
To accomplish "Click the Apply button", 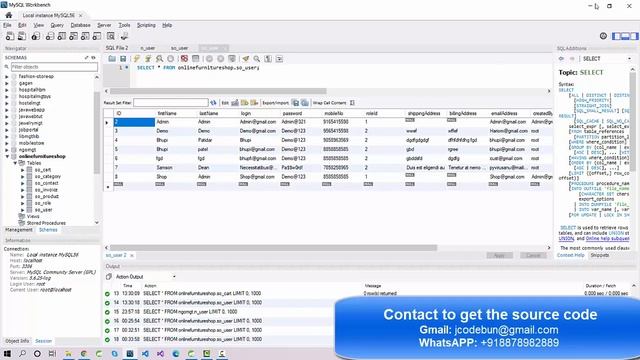I will tap(499, 256).
